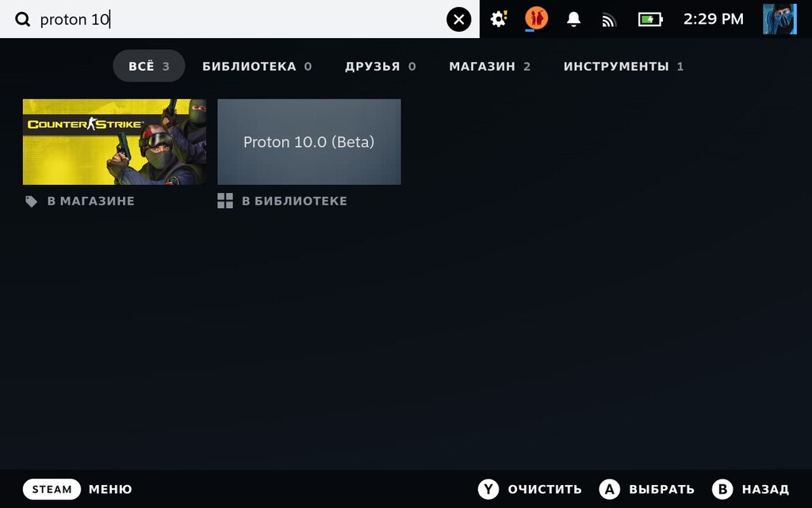Click the magnifier search icon
The height and width of the screenshot is (508, 812).
click(23, 20)
